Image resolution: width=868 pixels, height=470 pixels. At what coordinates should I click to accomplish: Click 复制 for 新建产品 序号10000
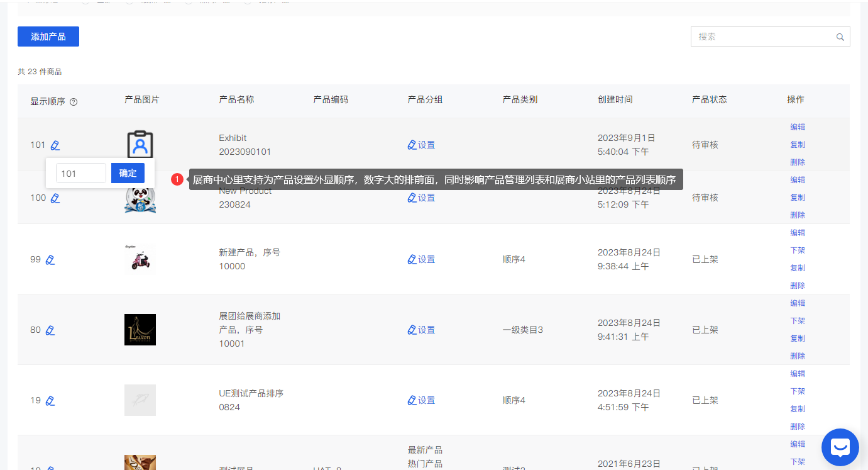798,267
